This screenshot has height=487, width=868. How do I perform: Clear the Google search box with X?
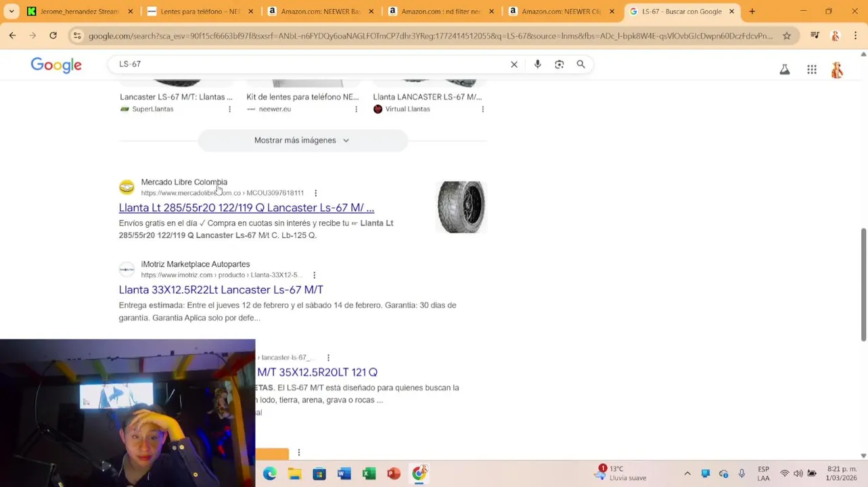point(514,64)
